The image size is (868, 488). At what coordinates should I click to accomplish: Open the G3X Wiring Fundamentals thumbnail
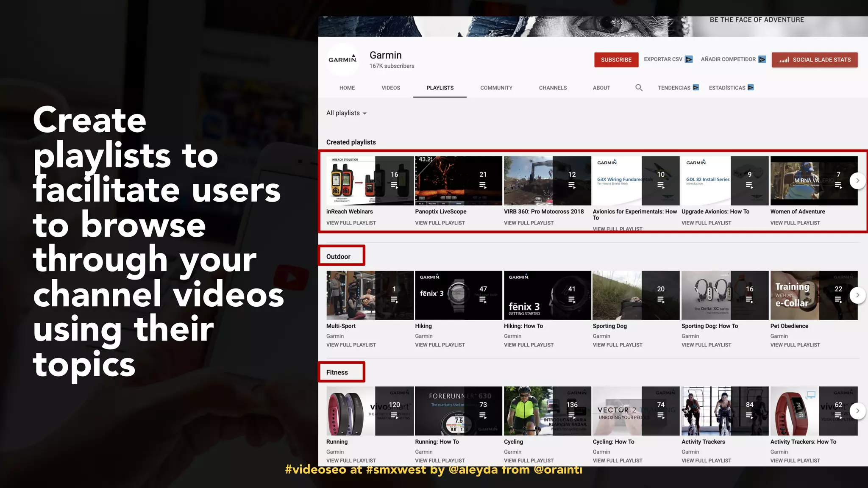click(636, 181)
